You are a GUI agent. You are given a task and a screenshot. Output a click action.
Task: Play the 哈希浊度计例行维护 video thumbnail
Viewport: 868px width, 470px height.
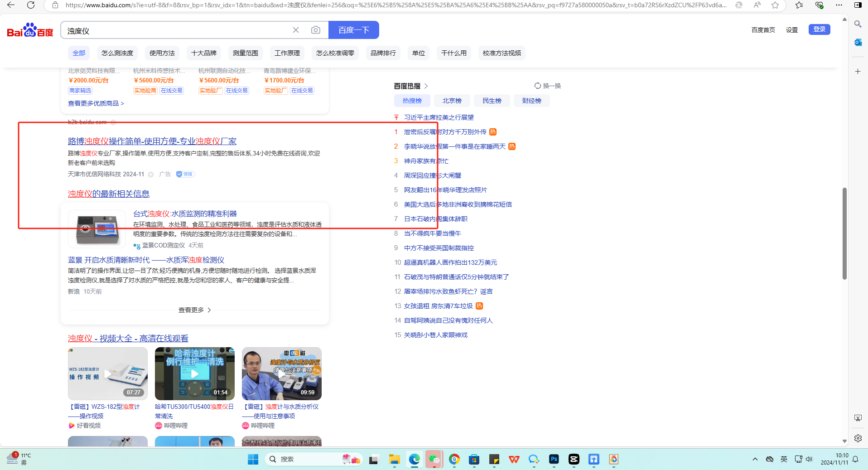194,373
